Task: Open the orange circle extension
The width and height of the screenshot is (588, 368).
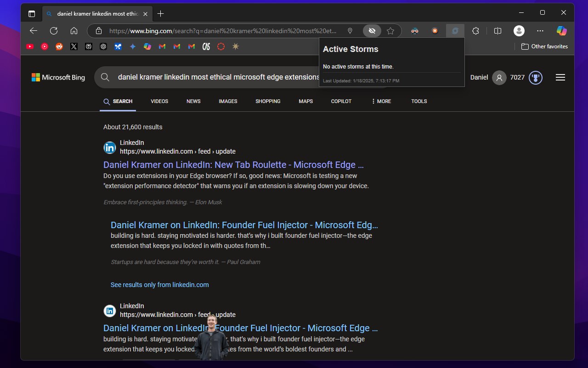Action: (x=435, y=31)
